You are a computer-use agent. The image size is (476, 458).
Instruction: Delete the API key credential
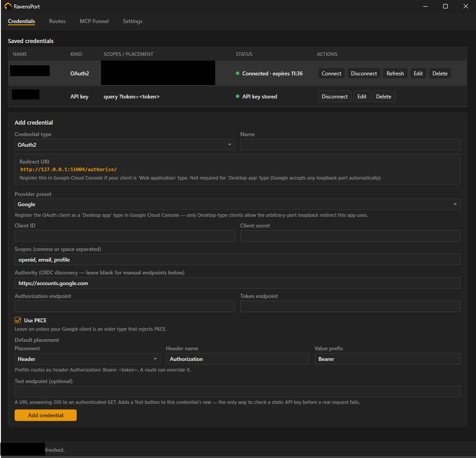pos(383,97)
